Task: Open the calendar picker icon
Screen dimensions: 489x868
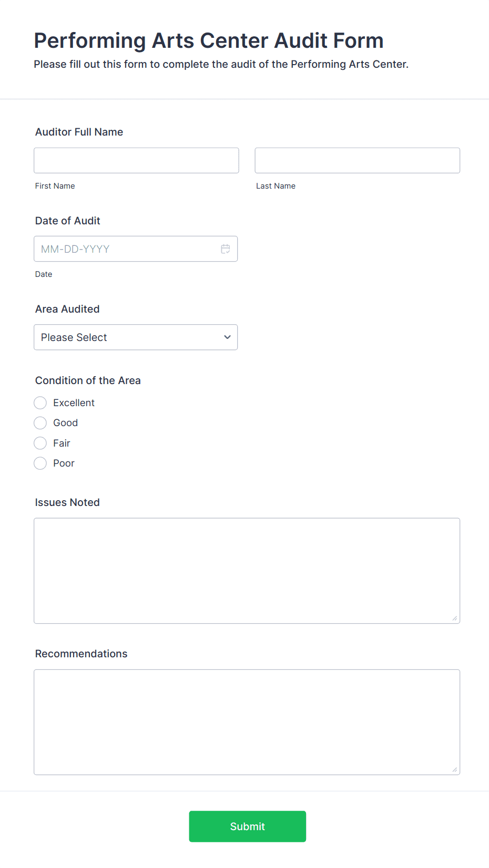Action: coord(226,249)
